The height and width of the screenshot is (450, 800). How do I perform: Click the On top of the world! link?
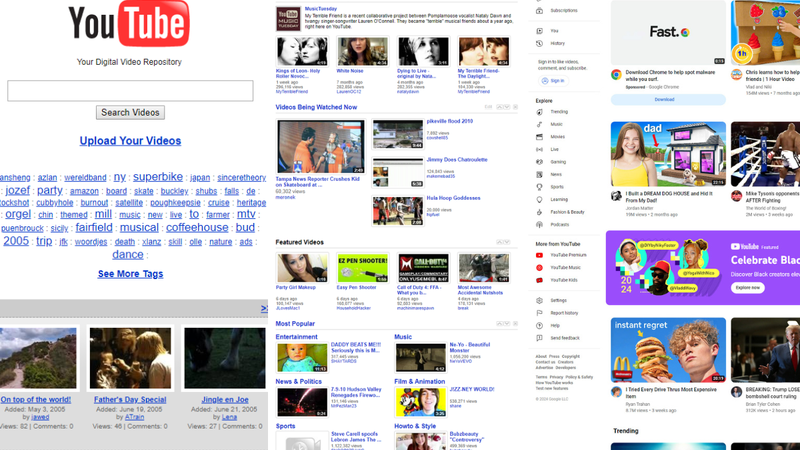point(36,399)
